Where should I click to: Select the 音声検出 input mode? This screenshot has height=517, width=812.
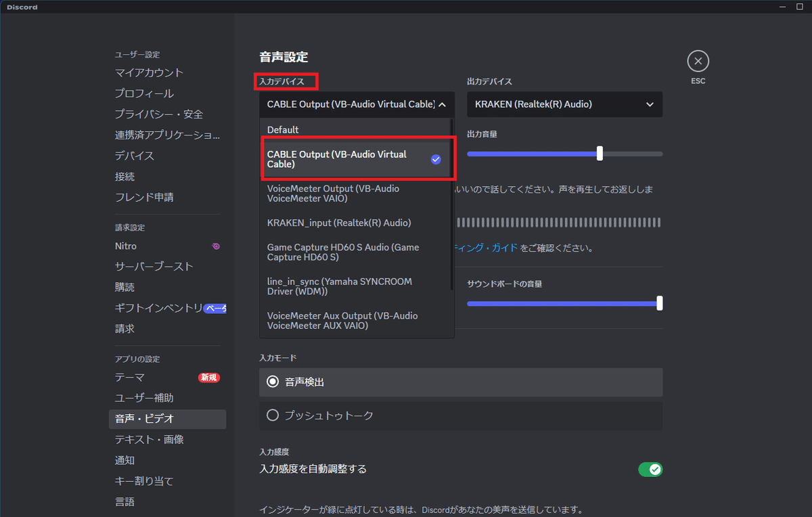[x=460, y=382]
